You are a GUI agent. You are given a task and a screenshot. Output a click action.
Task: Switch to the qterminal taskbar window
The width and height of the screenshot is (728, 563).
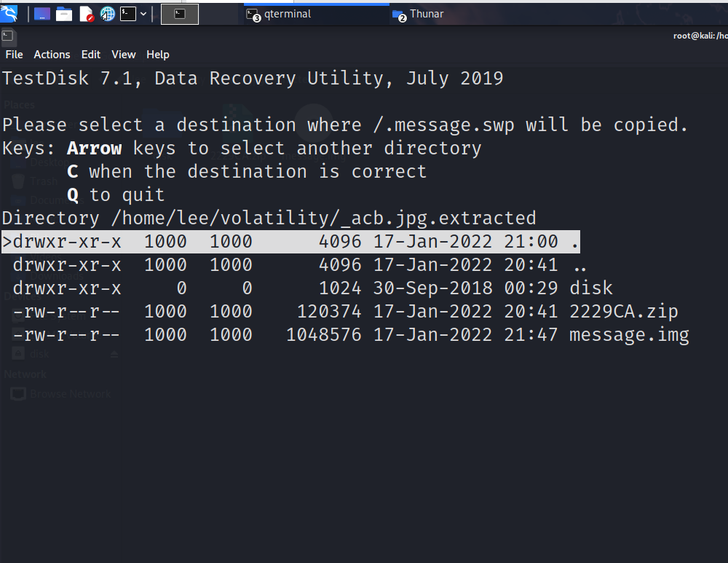[x=279, y=15]
